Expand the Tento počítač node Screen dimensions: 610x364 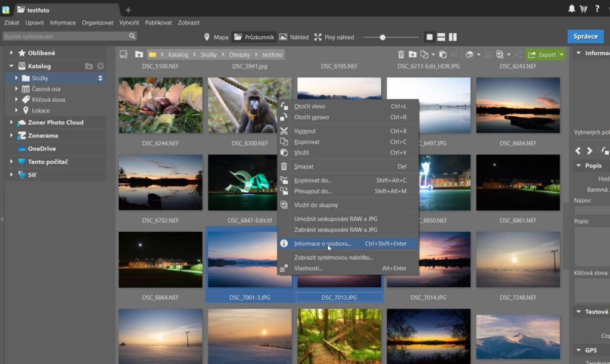point(11,161)
